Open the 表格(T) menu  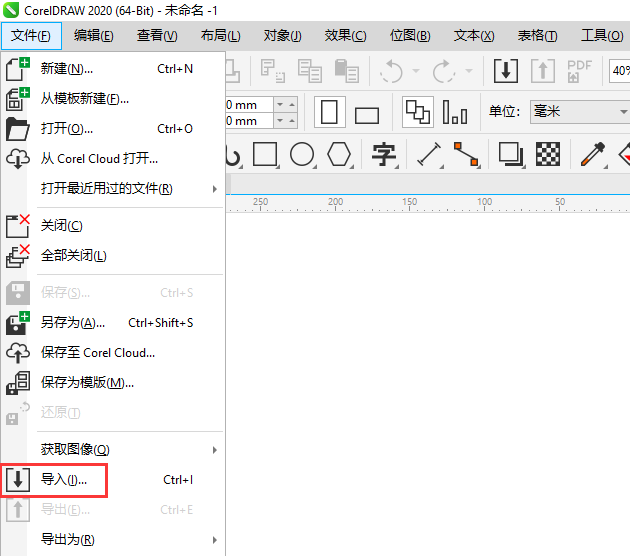[x=538, y=36]
